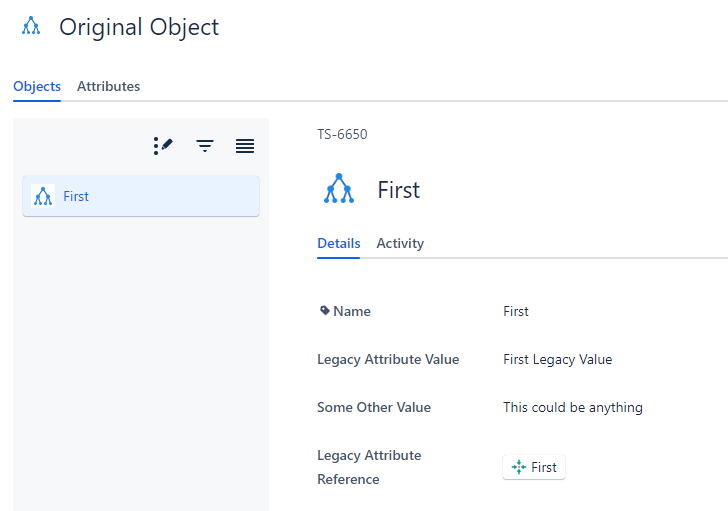Click the green icon in the reference chip
Viewport: 728px width, 511px height.
[518, 467]
